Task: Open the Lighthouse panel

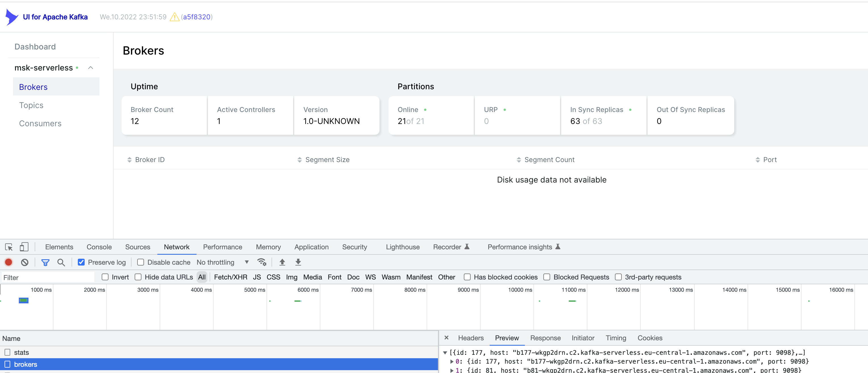Action: 402,247
